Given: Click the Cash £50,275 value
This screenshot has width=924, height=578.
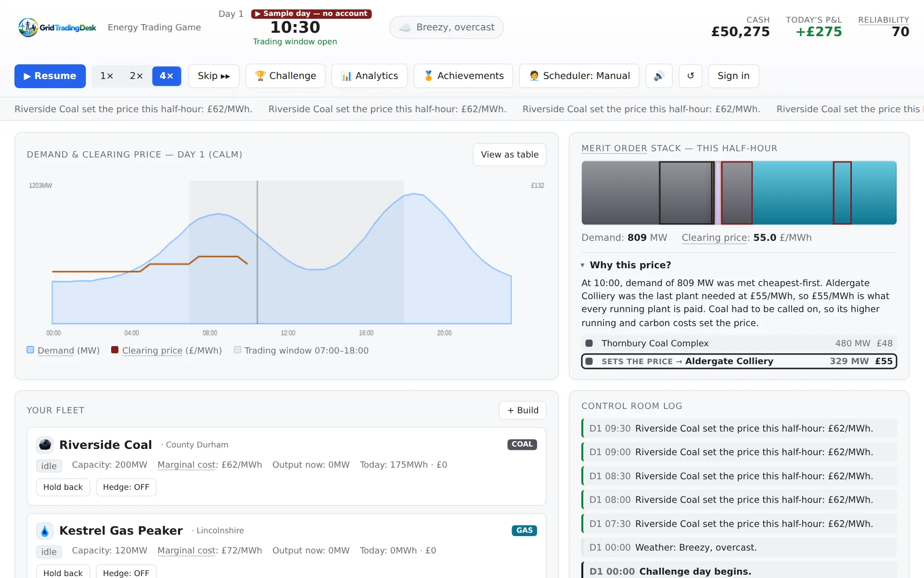Looking at the screenshot, I should click(x=741, y=32).
